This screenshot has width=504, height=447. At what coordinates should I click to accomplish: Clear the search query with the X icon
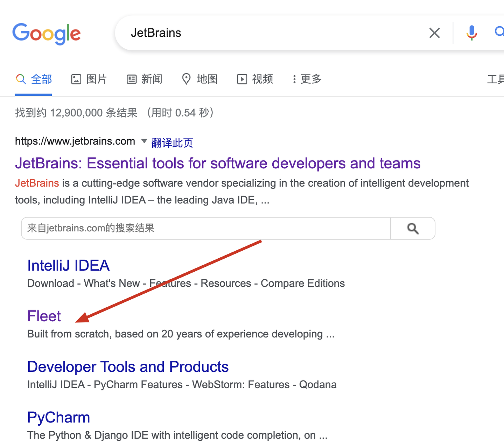[434, 33]
